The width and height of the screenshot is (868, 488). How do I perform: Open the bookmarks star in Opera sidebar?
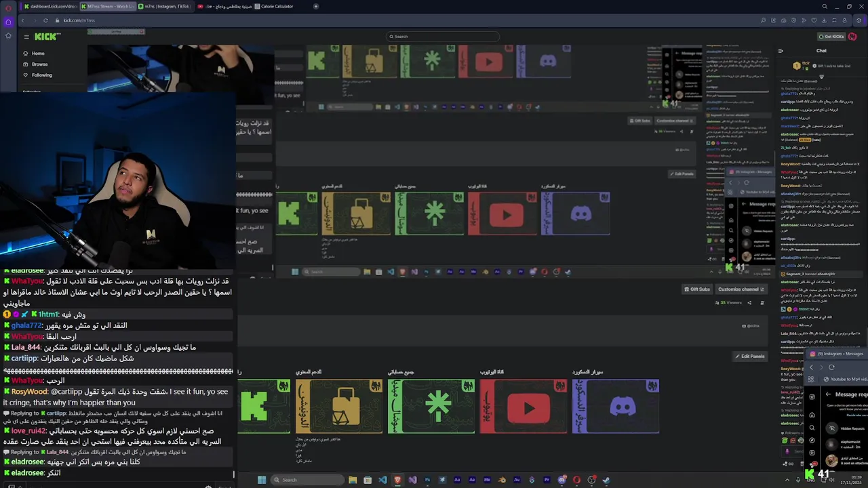7,35
